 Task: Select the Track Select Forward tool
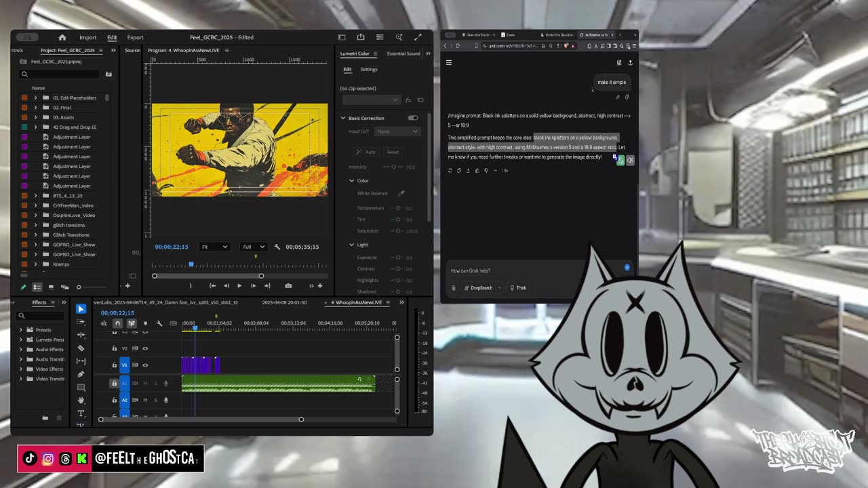coord(81,322)
